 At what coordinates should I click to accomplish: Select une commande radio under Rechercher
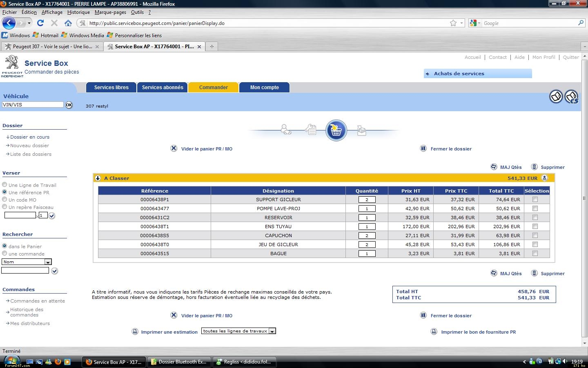point(4,254)
